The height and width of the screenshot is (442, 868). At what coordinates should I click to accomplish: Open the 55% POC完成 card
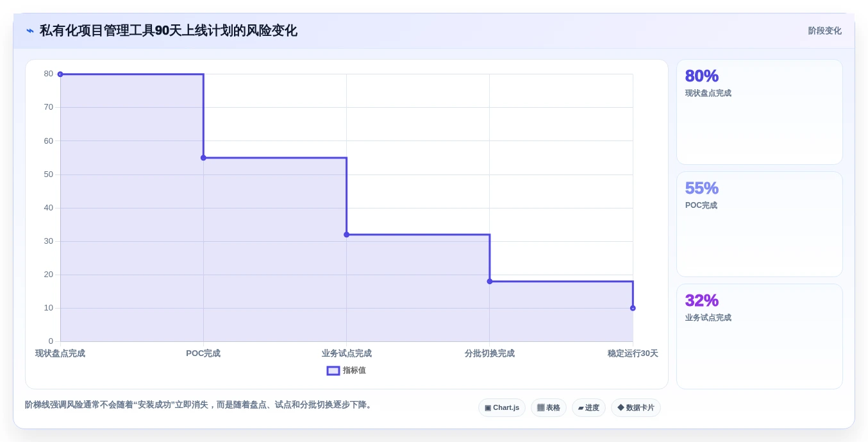pyautogui.click(x=760, y=225)
